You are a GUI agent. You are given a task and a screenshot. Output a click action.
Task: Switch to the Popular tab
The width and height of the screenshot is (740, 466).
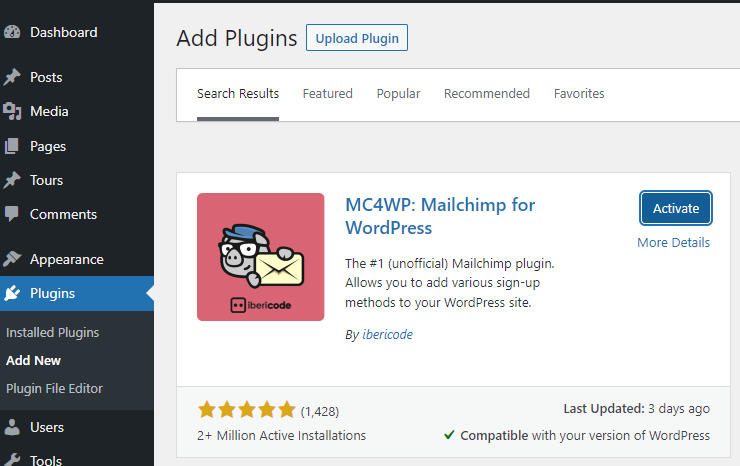coord(398,93)
